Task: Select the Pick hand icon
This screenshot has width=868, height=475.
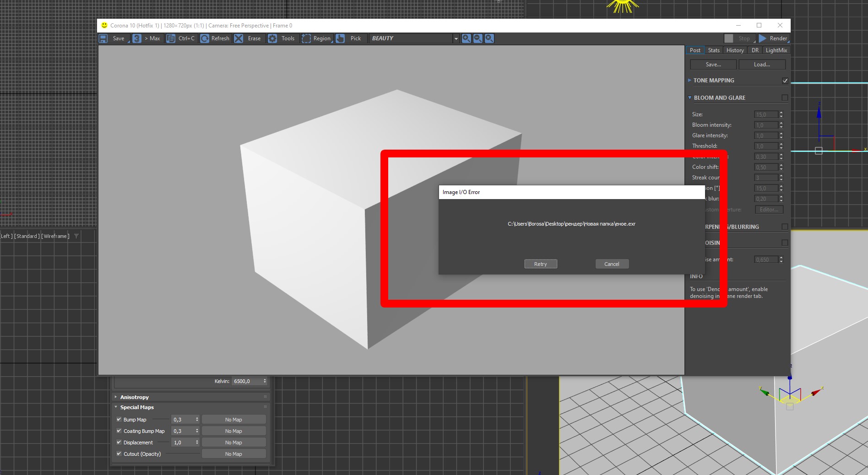Action: pyautogui.click(x=340, y=38)
